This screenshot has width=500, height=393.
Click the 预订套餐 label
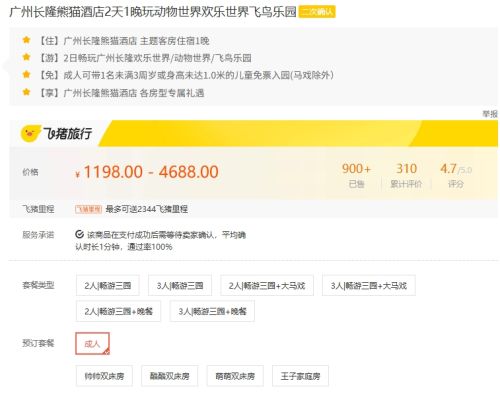click(38, 343)
